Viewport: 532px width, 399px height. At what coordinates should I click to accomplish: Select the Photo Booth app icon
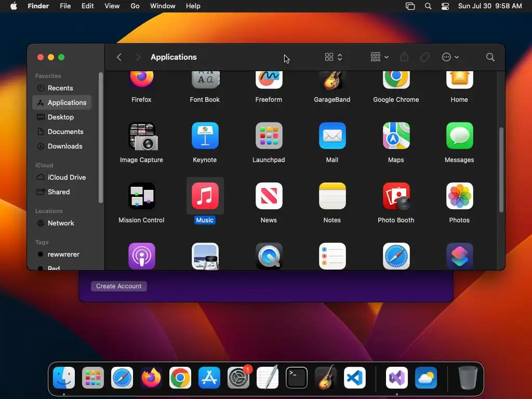[x=396, y=196]
